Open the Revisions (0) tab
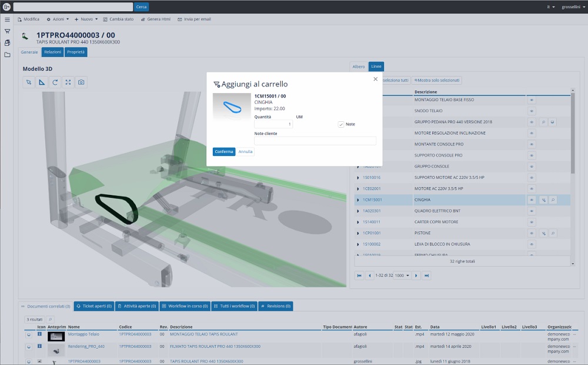This screenshot has height=365, width=588. 276,306
